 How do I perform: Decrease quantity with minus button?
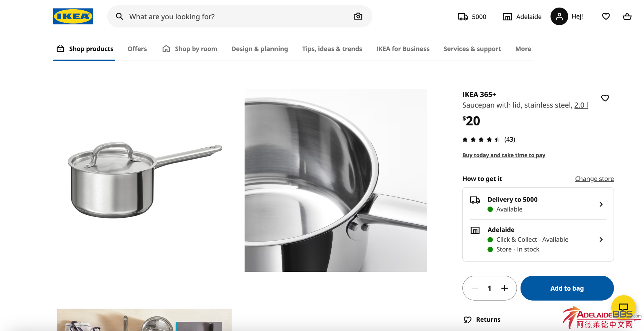tap(475, 288)
